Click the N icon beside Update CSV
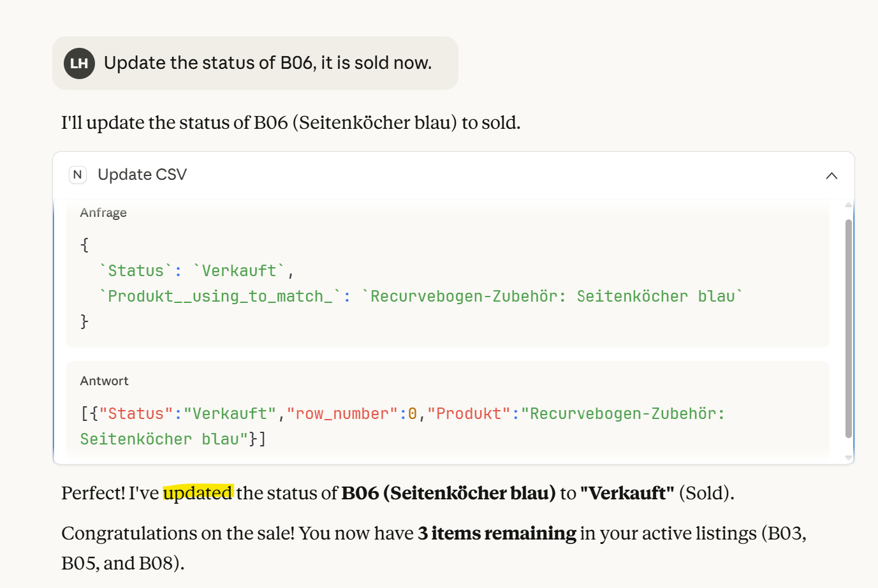Screen dimensions: 878x588 coord(78,175)
